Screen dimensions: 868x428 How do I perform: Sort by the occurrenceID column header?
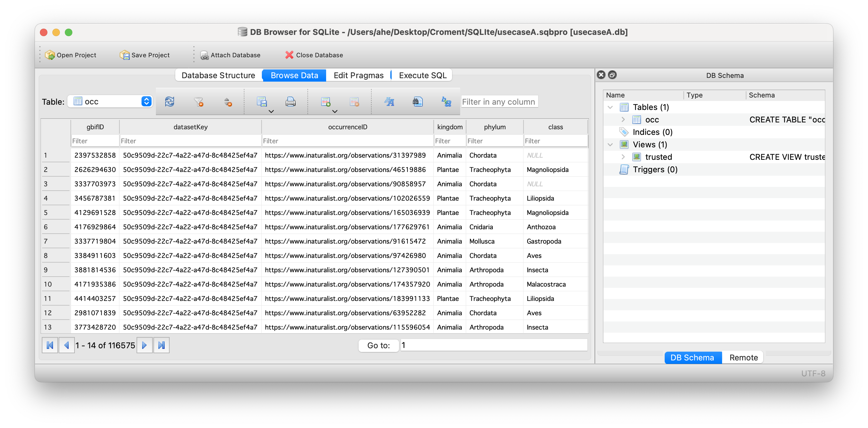[x=347, y=127]
